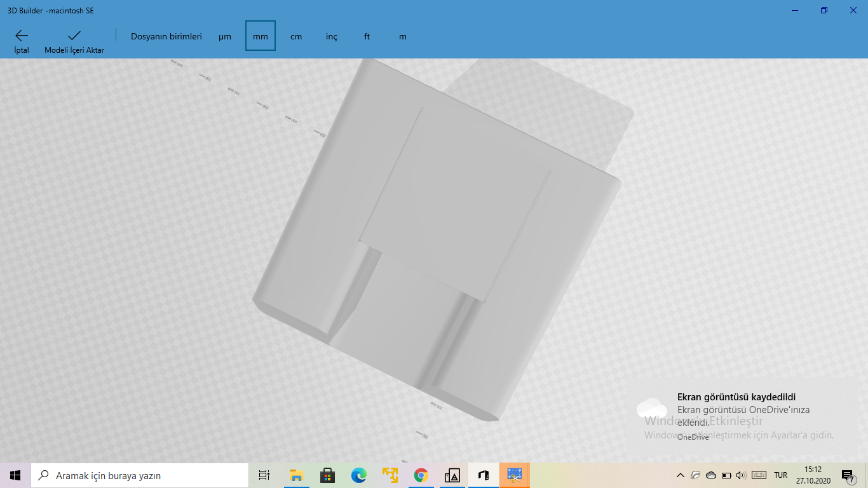Open the Windows Start menu

pos(15,475)
